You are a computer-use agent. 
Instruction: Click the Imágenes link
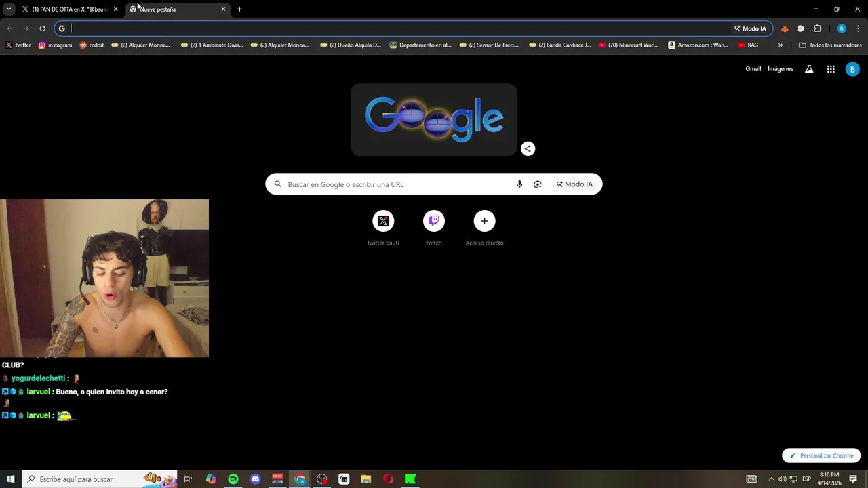point(781,69)
